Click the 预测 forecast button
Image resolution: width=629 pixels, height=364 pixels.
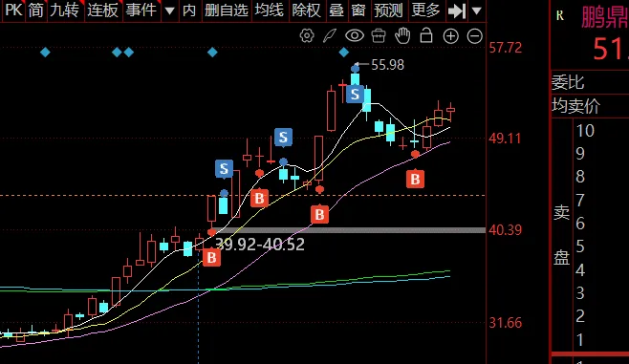click(388, 11)
